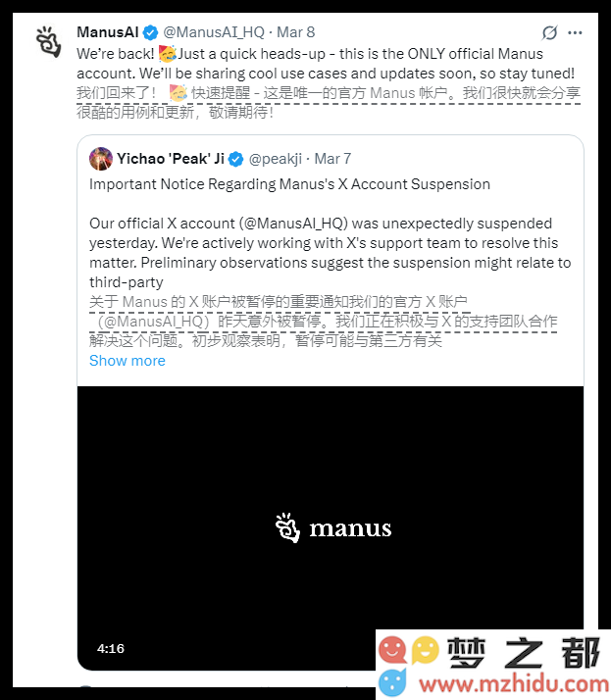
Task: Open the @peakji handle link
Action: [276, 159]
